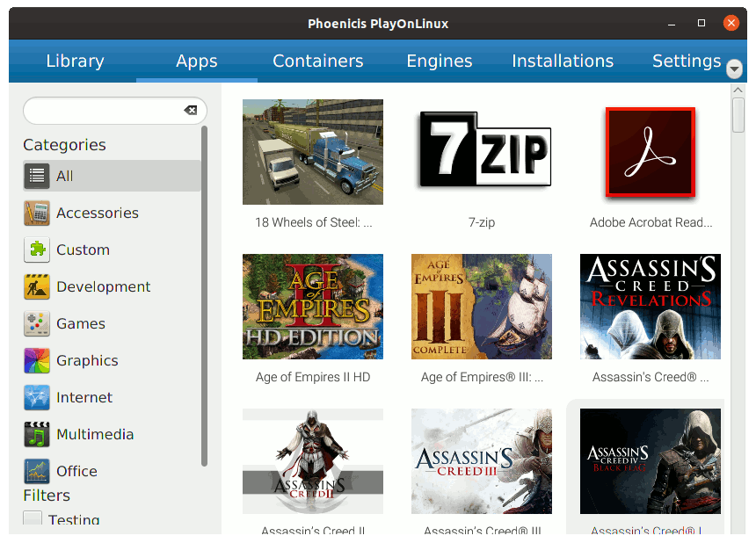The height and width of the screenshot is (543, 756).
Task: Click the '7-zip' app caption
Action: tap(482, 222)
